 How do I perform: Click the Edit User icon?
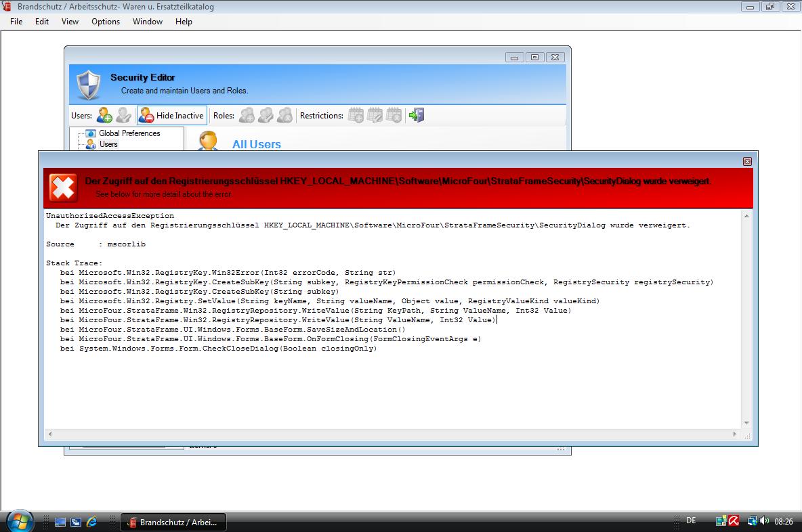[123, 115]
